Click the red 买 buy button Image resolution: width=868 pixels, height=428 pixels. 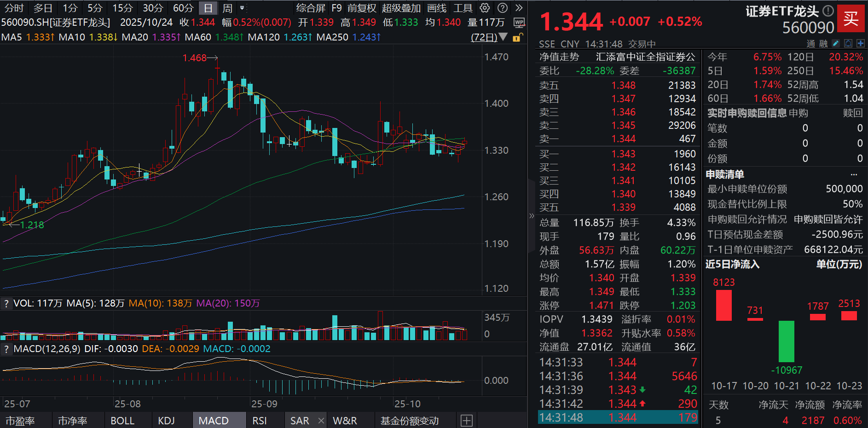click(851, 18)
